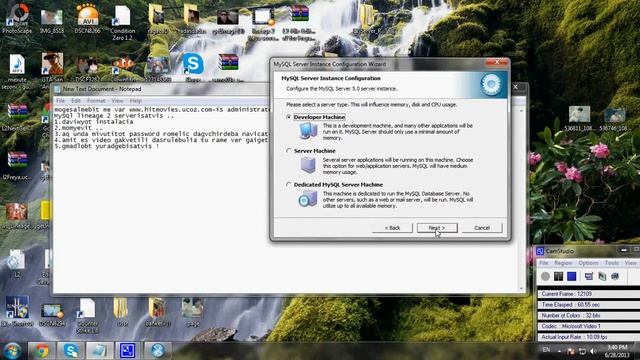Click CamStudio toggle view icon

[x=589, y=276]
